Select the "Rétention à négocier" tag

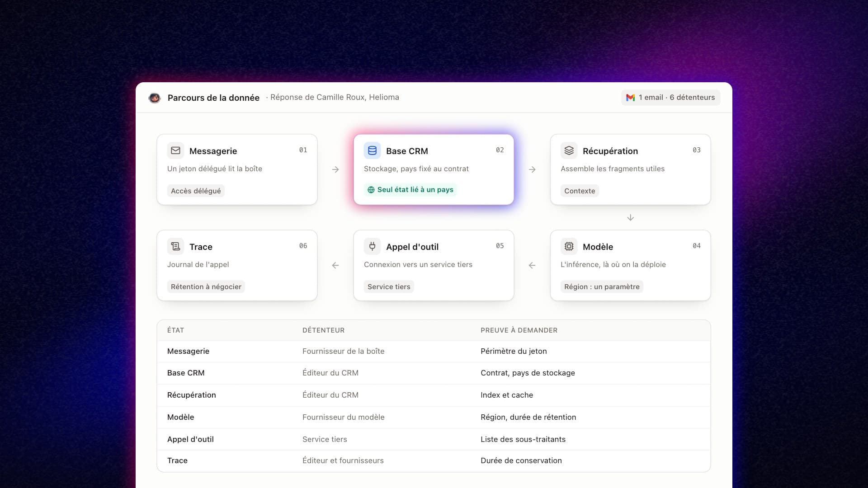[206, 286]
